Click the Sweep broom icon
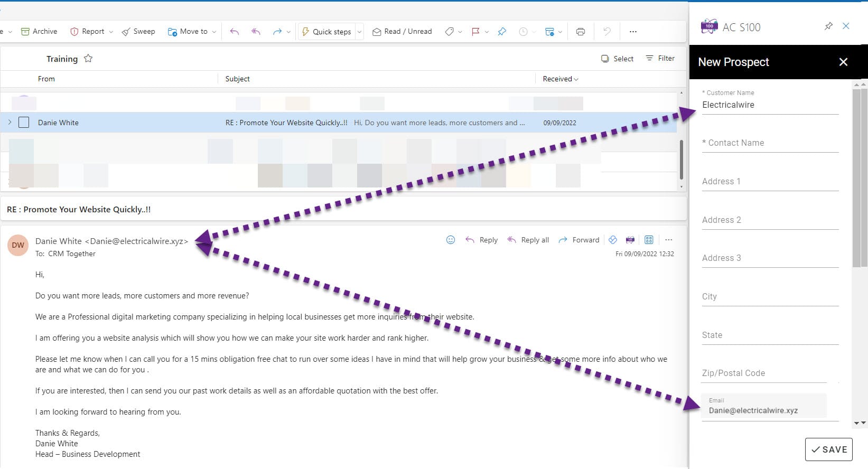This screenshot has width=868, height=469. (x=126, y=32)
